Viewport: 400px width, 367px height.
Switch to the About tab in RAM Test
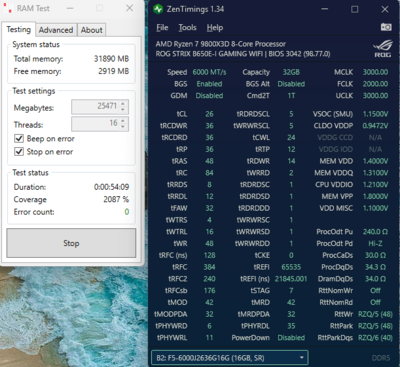[92, 30]
